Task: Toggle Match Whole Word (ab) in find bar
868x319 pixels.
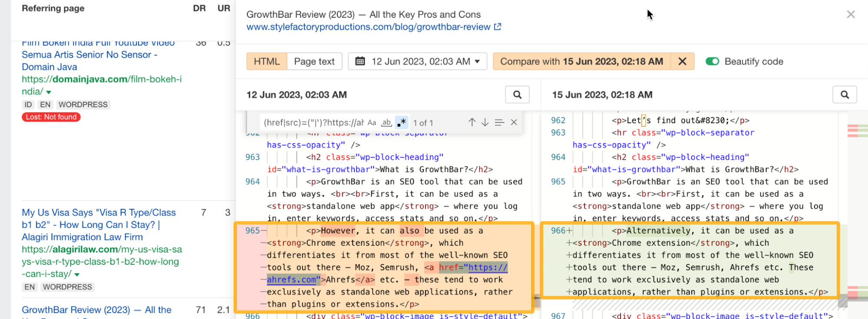Action: [386, 123]
